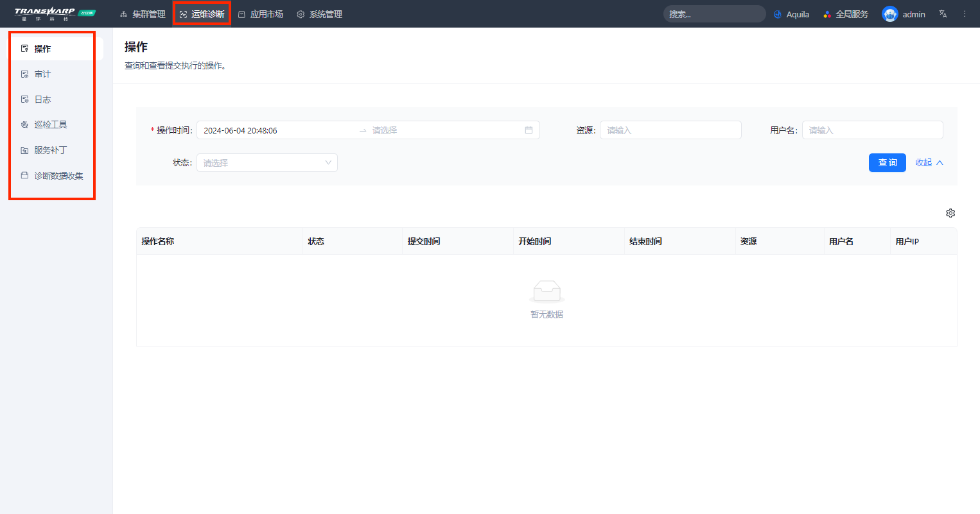This screenshot has height=514, width=980.
Task: Click the 资源 input field
Action: pos(670,130)
